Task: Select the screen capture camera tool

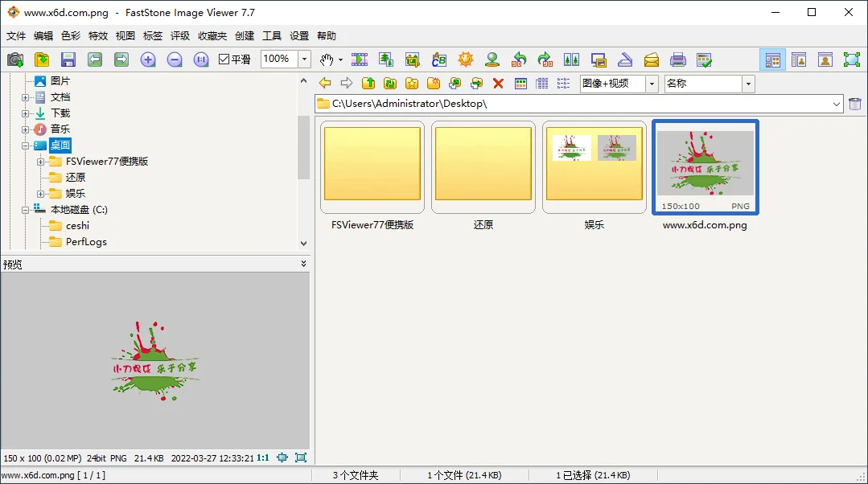Action: coord(14,59)
